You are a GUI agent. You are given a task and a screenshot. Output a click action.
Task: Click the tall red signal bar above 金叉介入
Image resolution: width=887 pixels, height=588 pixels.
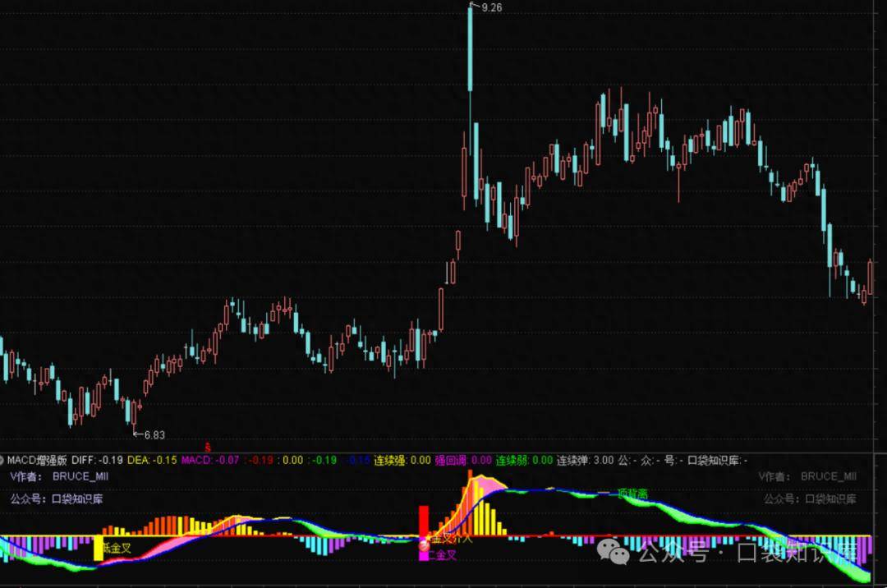point(424,521)
